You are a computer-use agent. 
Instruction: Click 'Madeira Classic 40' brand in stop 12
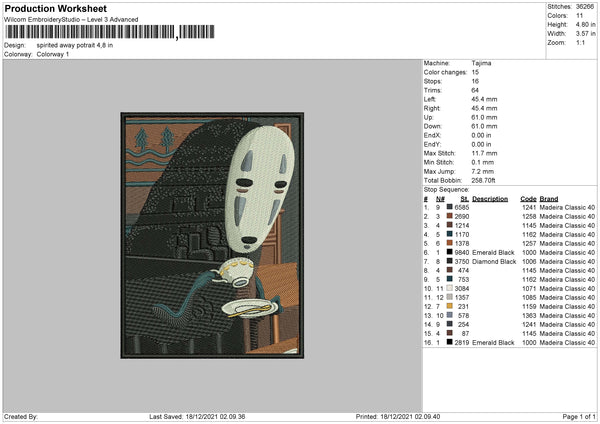click(567, 307)
